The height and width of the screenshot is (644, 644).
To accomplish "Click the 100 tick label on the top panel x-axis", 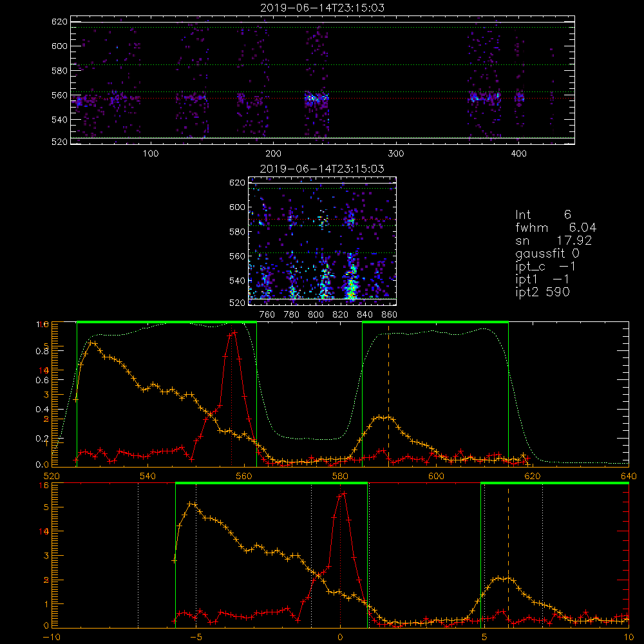I will pyautogui.click(x=151, y=154).
